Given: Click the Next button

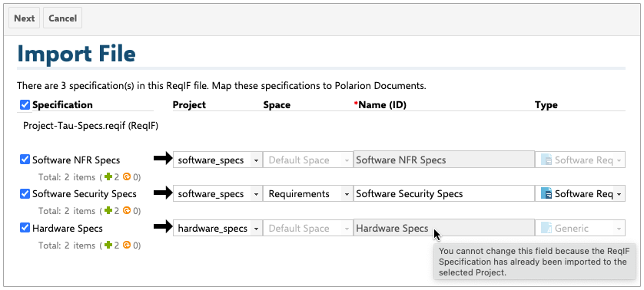Looking at the screenshot, I should click(x=25, y=18).
